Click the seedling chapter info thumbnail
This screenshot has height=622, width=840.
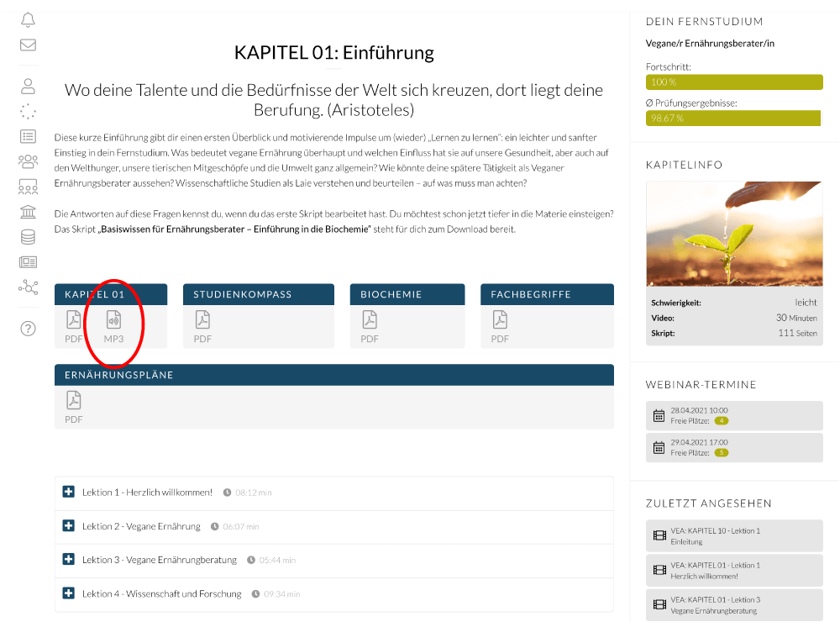click(x=734, y=234)
